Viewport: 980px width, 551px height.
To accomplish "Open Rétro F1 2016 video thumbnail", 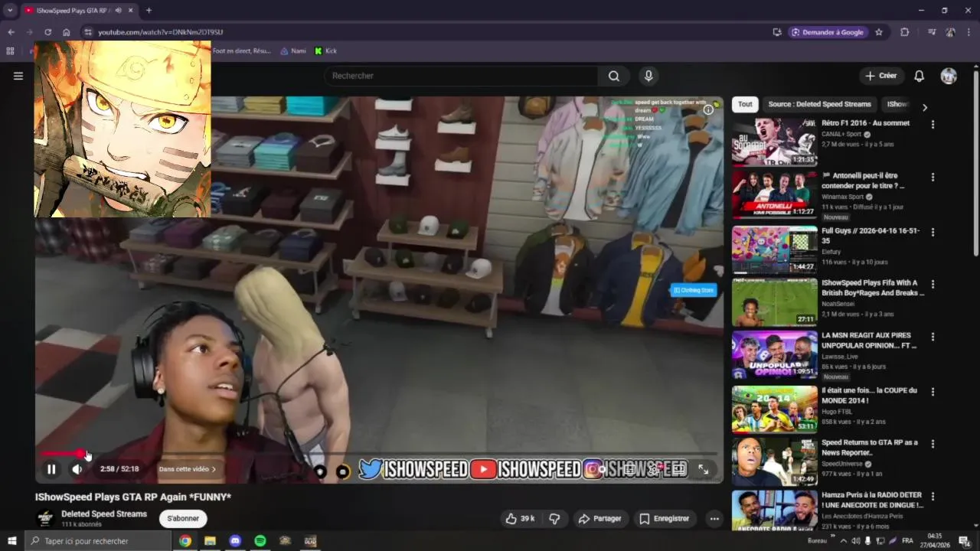I will tap(774, 142).
